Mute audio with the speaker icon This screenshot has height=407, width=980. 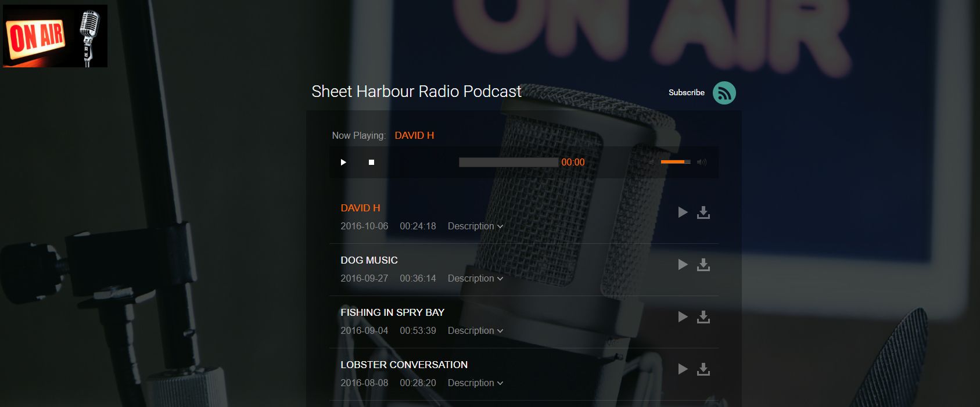pos(702,162)
